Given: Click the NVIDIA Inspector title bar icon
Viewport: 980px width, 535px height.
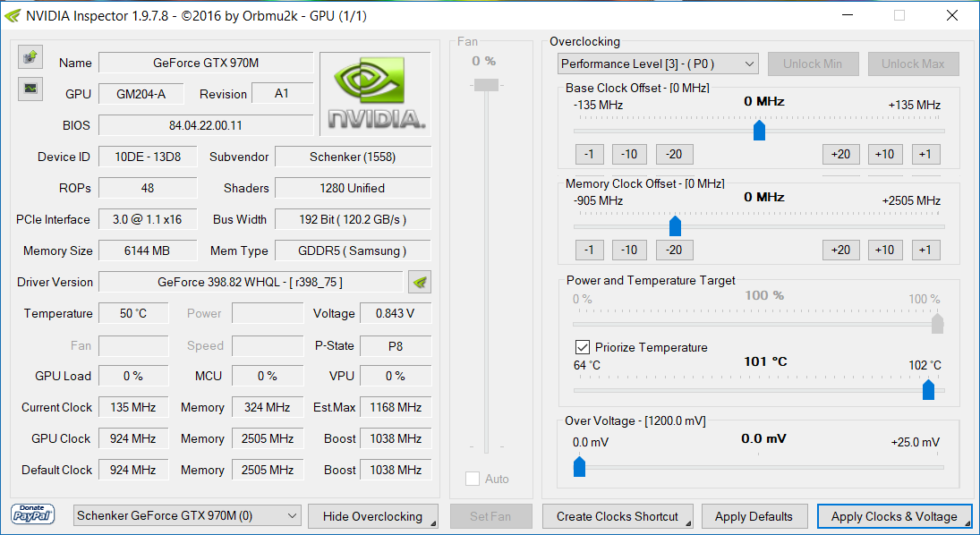Looking at the screenshot, I should (13, 15).
